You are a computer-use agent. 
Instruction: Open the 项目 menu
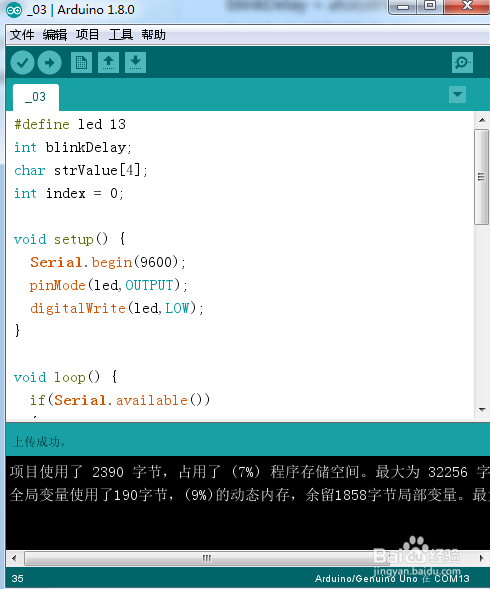point(88,35)
